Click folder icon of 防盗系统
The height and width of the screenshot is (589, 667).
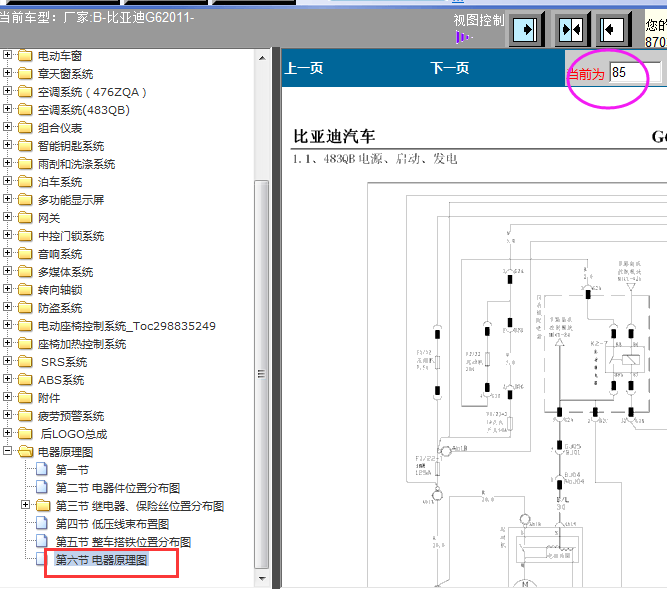(25, 307)
